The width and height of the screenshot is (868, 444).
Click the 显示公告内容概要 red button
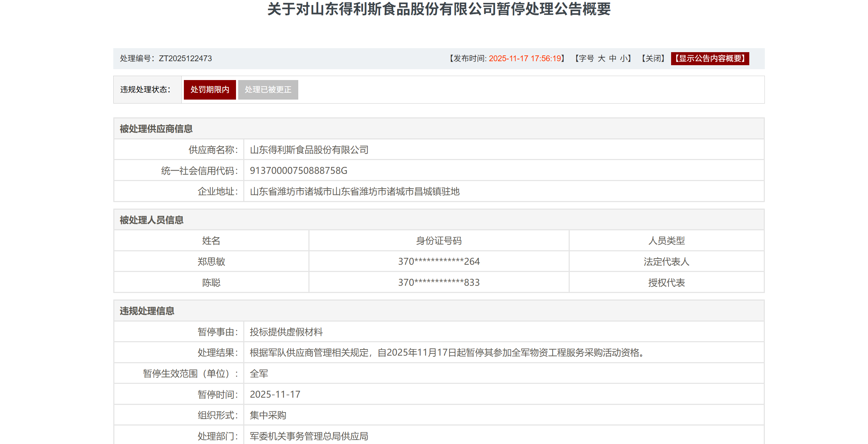click(x=710, y=59)
